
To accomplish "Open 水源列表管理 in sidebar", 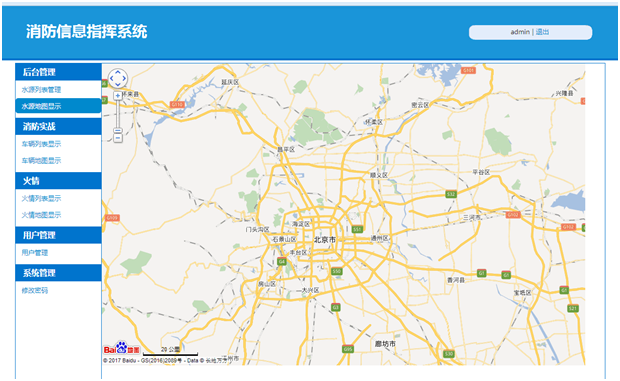I will [x=42, y=90].
